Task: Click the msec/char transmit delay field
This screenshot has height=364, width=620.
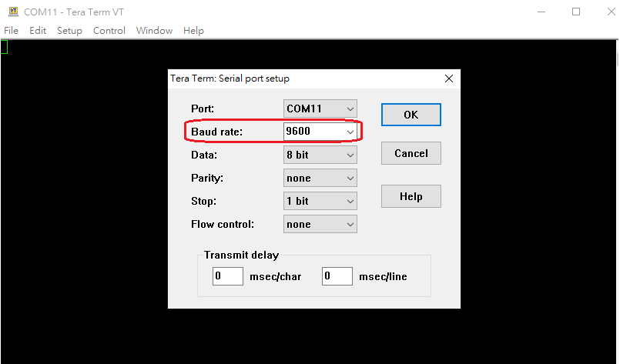Action: 228,276
